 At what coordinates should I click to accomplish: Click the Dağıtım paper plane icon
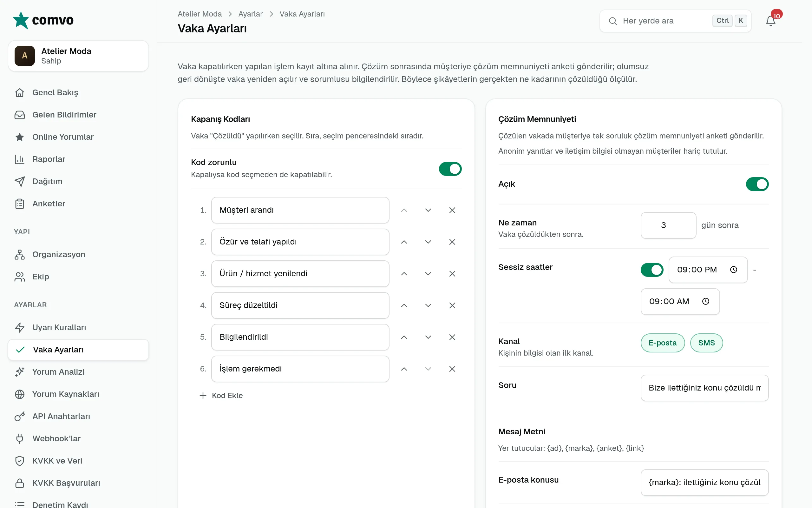click(20, 181)
